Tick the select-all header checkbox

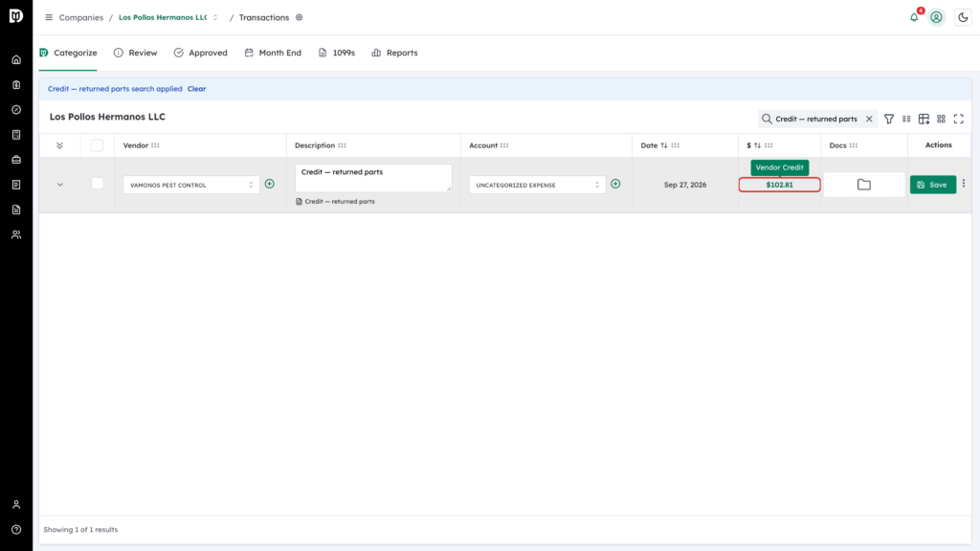pyautogui.click(x=97, y=145)
